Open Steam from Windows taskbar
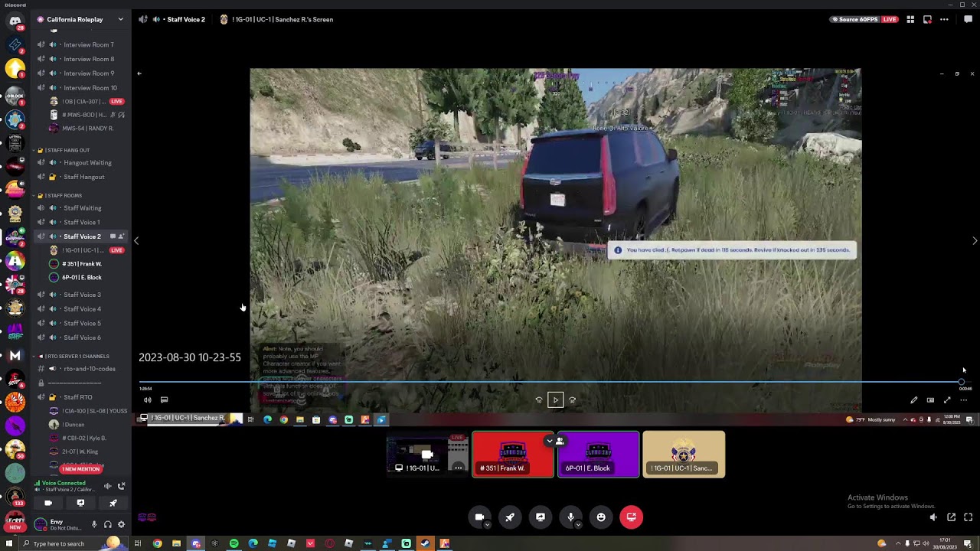The width and height of the screenshot is (980, 551). (425, 543)
